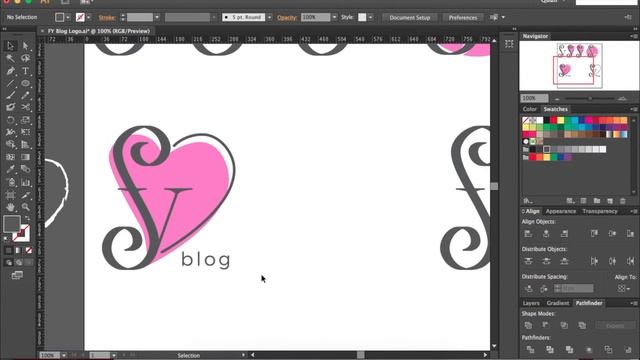Select the Direct Selection tool
The height and width of the screenshot is (360, 640).
[25, 46]
